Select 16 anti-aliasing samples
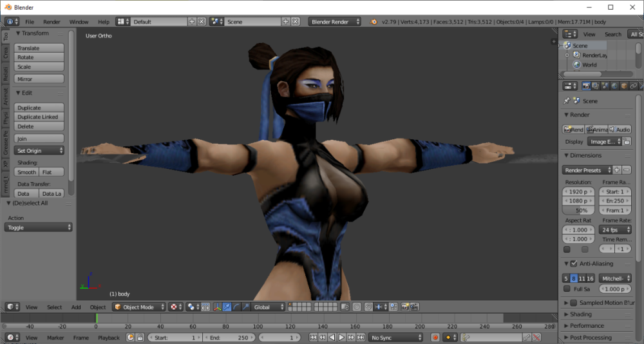The width and height of the screenshot is (644, 344). [x=590, y=278]
